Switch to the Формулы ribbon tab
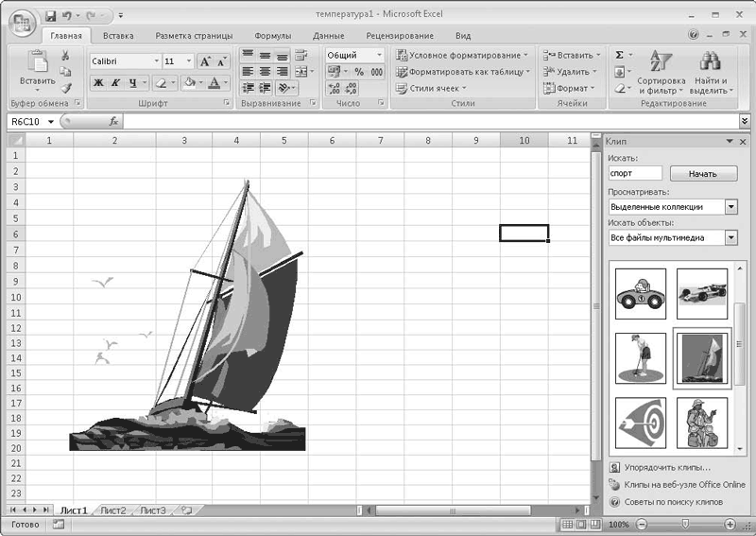 272,36
